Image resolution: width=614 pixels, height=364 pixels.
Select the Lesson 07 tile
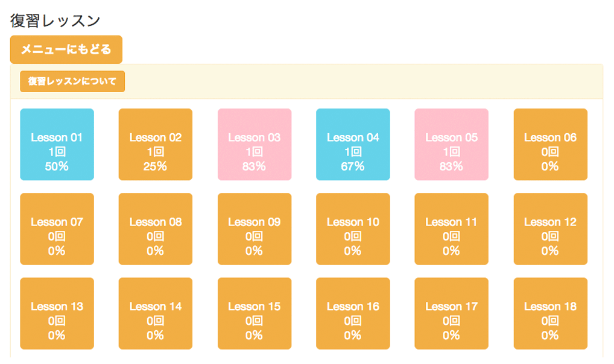tap(57, 229)
